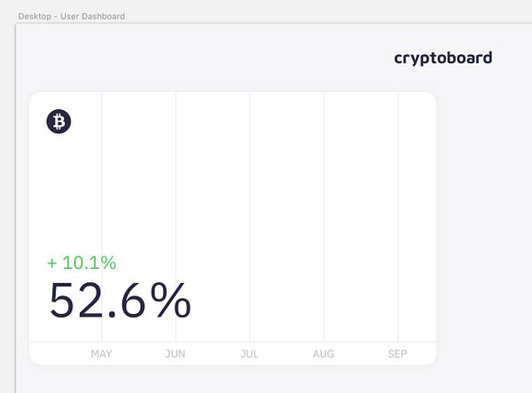
Task: Click the vertical gridline above MAY
Action: (x=102, y=195)
